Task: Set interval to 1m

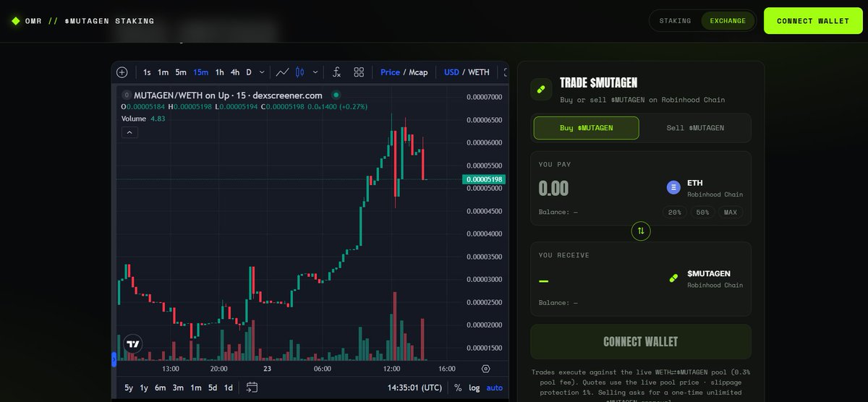Action: pos(163,72)
